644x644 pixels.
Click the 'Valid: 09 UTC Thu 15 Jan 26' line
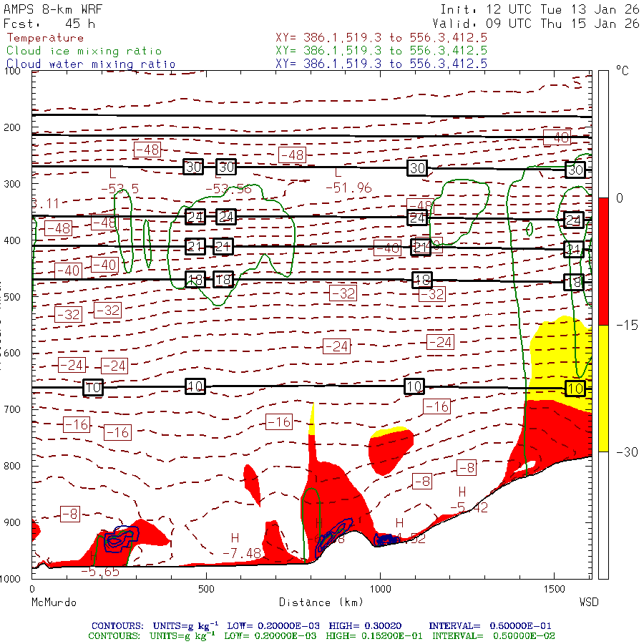click(536, 24)
